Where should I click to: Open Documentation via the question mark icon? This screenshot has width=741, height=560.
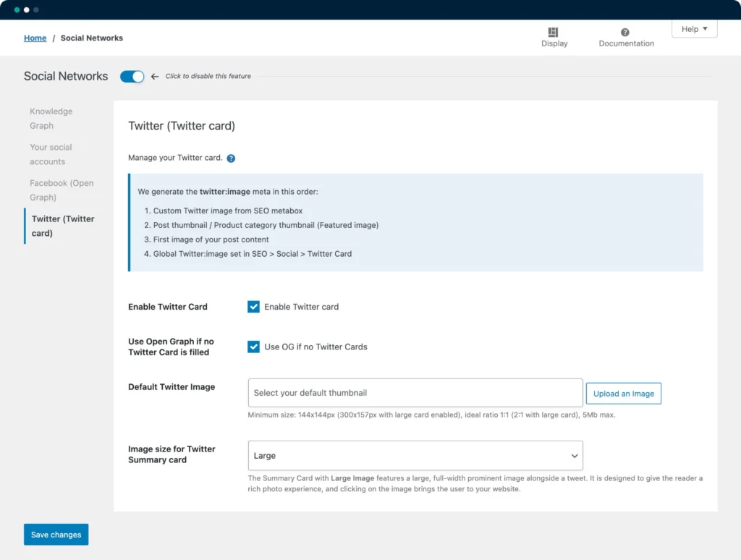coord(625,33)
